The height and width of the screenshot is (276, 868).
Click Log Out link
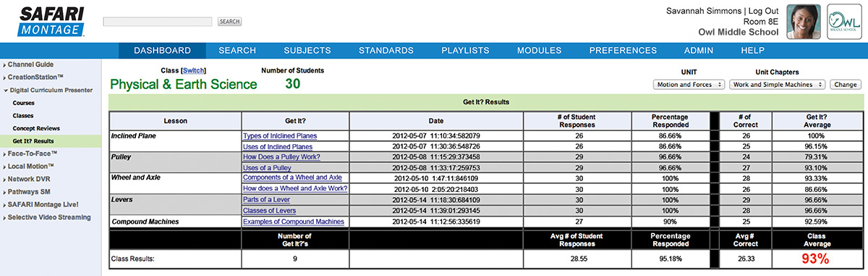[764, 11]
